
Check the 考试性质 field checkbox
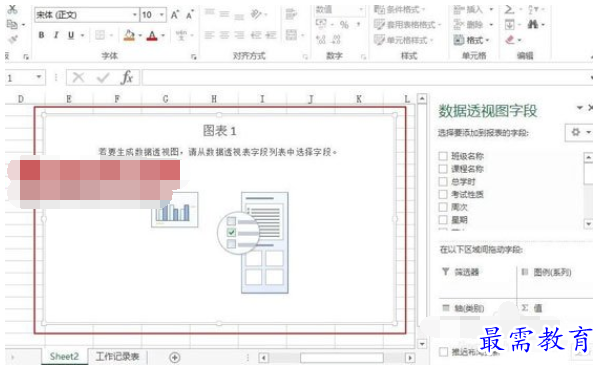click(443, 194)
